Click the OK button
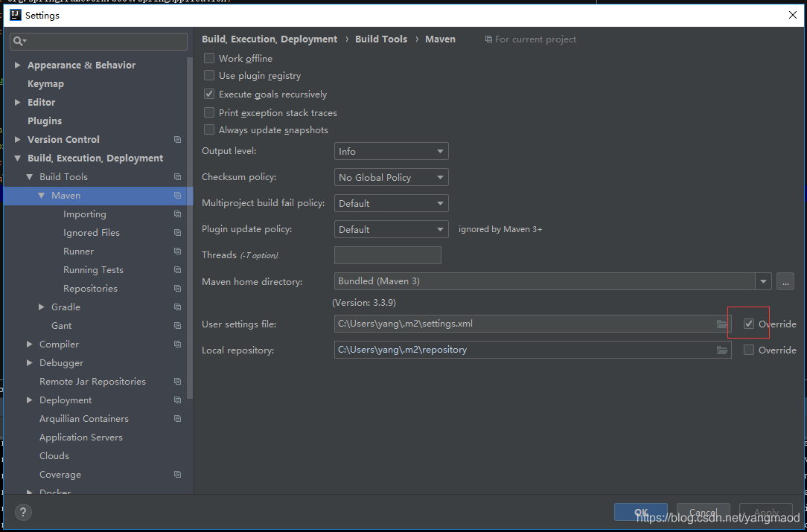807x532 pixels. [x=641, y=512]
